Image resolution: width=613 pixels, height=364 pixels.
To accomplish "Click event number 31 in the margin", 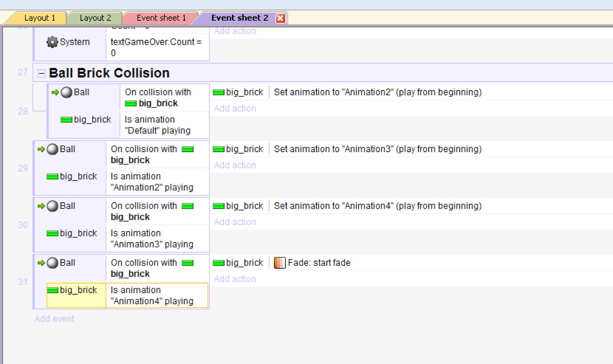I will 23,282.
